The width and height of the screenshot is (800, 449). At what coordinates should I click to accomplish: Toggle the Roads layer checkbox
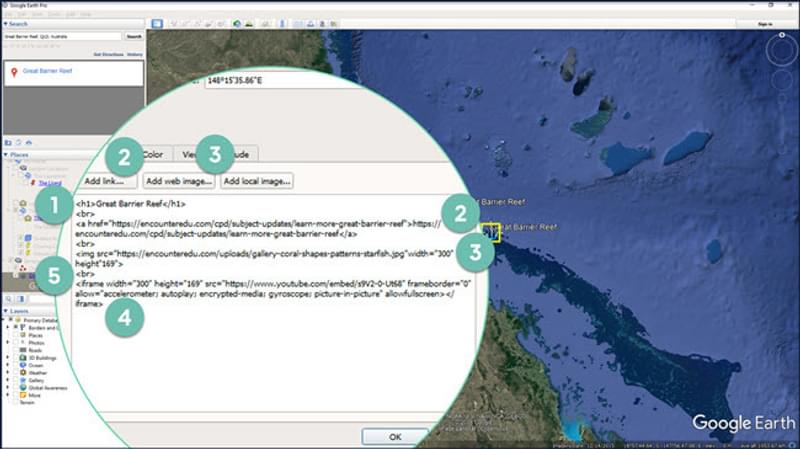(x=17, y=351)
